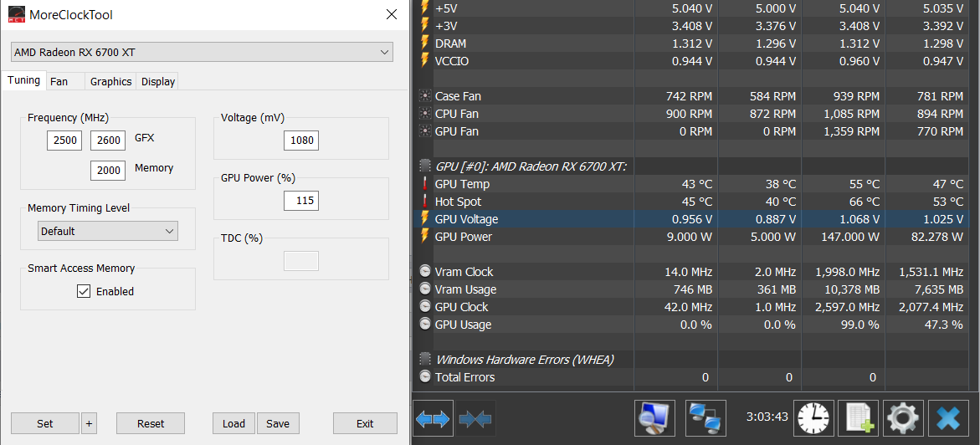Click the lightning icon beside +5V
980x445 pixels.
(425, 8)
